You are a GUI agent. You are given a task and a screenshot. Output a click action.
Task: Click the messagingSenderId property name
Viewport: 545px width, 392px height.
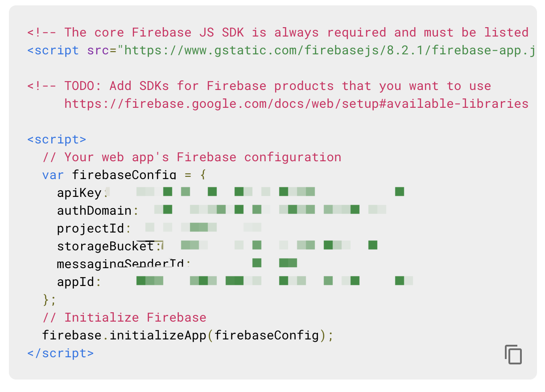(x=120, y=264)
